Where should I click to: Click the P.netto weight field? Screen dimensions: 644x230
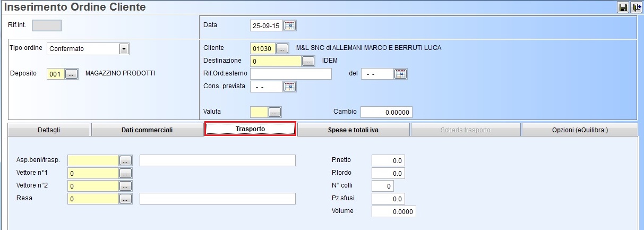coord(388,160)
